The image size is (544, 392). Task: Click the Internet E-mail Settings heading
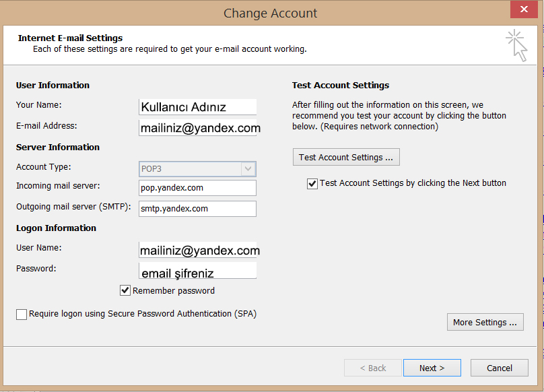70,38
